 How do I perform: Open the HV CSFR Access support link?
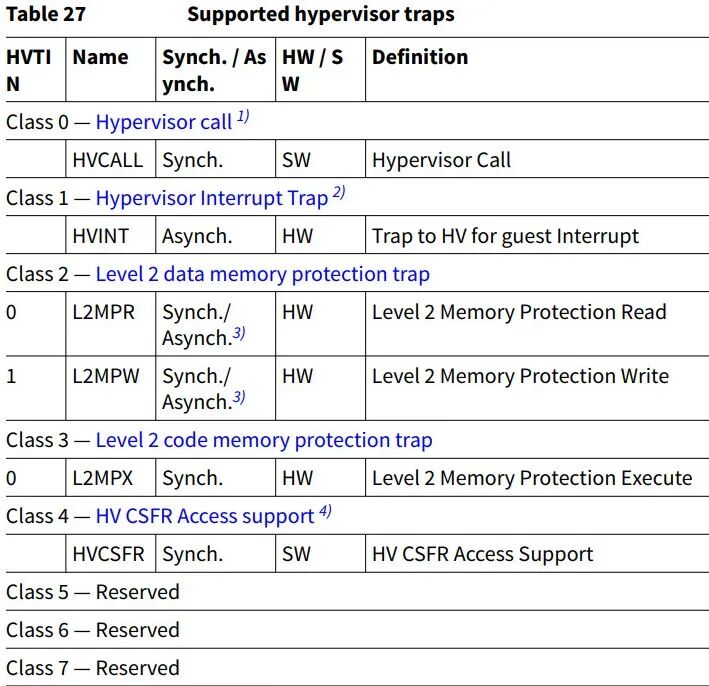tap(205, 516)
